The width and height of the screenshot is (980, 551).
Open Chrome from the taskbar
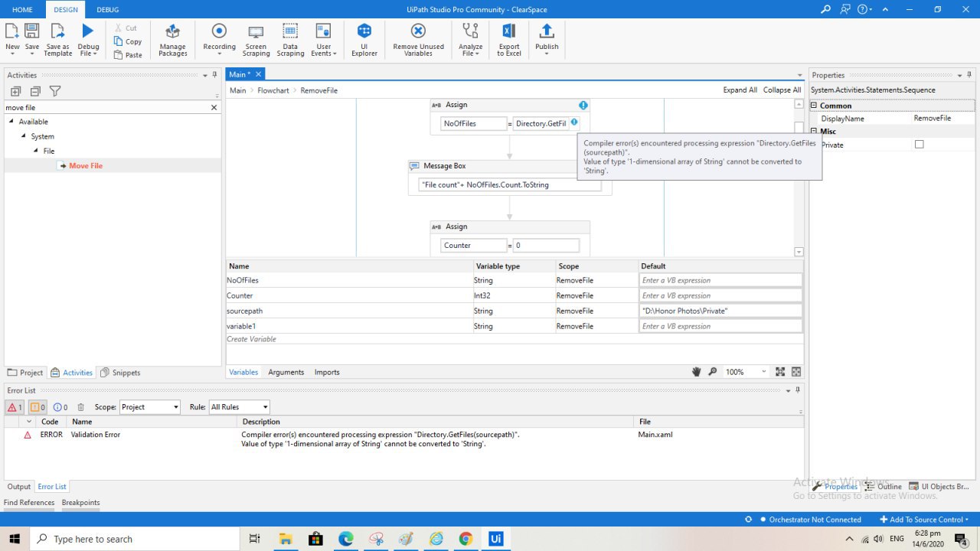coord(465,539)
